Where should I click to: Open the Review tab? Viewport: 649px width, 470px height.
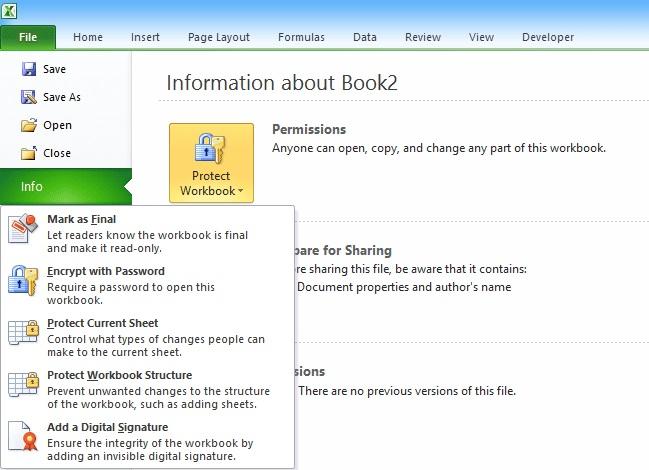coord(423,37)
